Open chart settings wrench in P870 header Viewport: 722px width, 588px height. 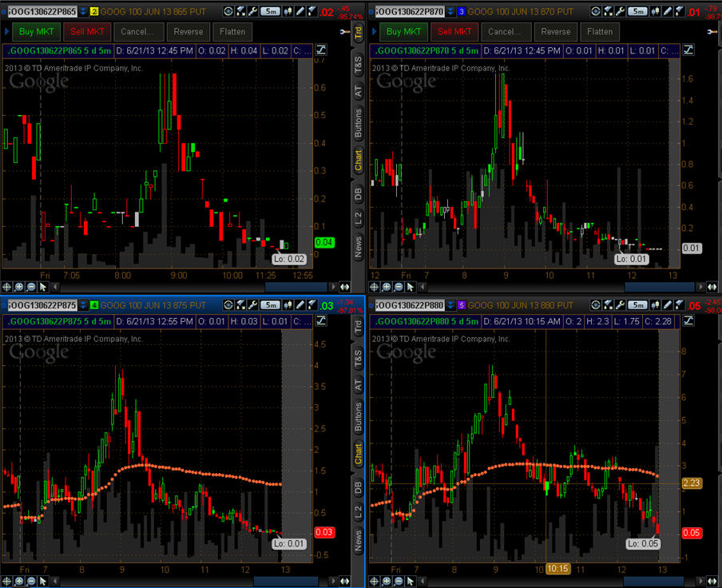pyautogui.click(x=620, y=11)
